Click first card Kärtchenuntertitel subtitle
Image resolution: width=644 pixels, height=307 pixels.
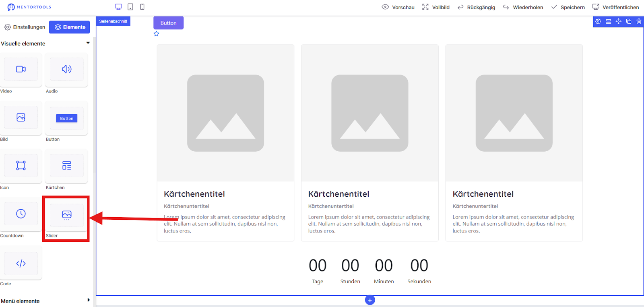(x=186, y=206)
